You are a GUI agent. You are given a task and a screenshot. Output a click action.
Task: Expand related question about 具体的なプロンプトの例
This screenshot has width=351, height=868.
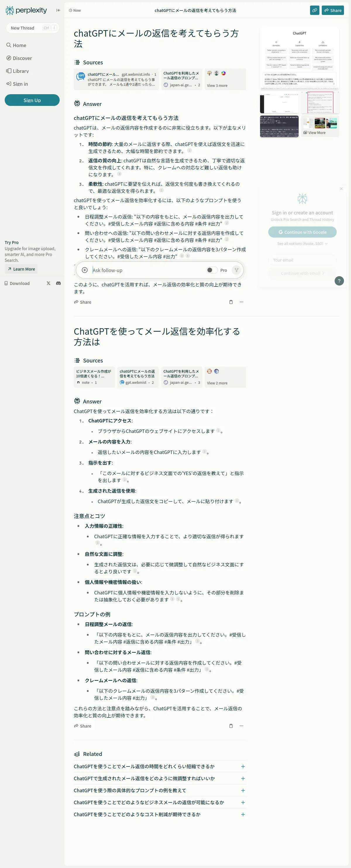click(160, 790)
